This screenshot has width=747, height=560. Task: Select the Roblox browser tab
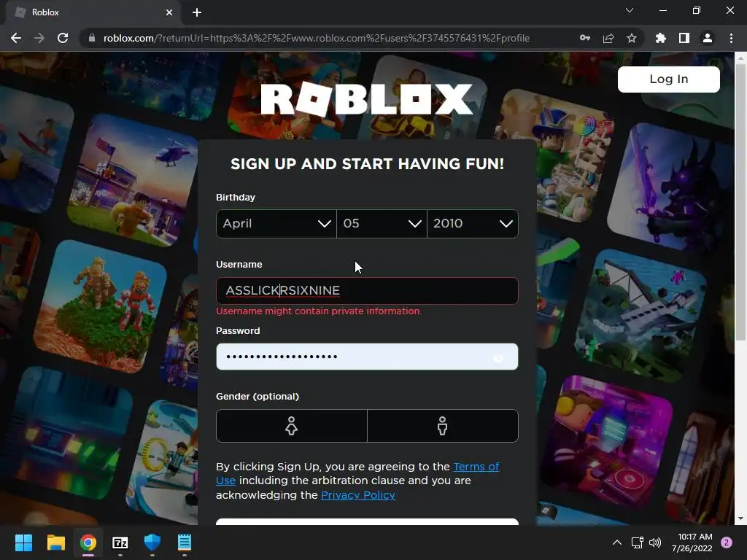pyautogui.click(x=94, y=12)
